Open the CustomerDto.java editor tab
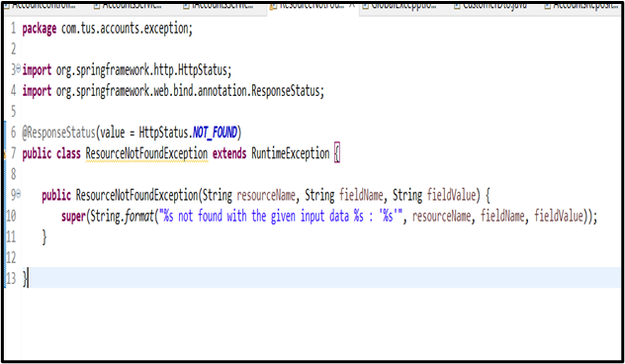Viewport: 625px width, 364px height. point(491,6)
